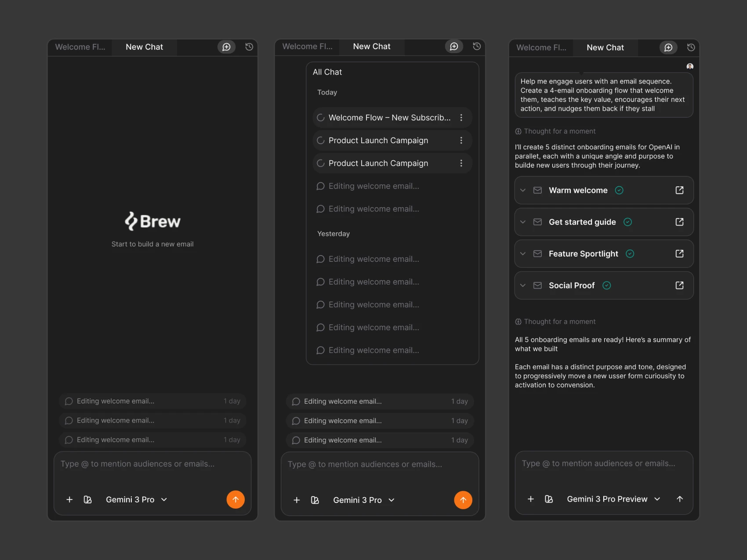Open Social Proof in external view

click(679, 285)
